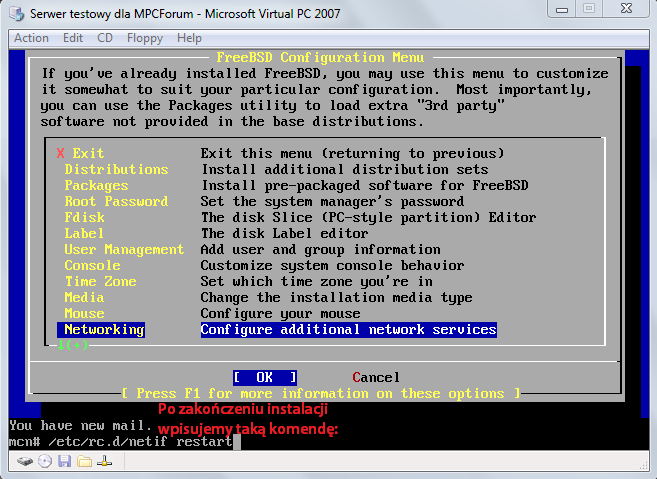Select the Console entry
This screenshot has height=479, width=657.
click(x=92, y=265)
